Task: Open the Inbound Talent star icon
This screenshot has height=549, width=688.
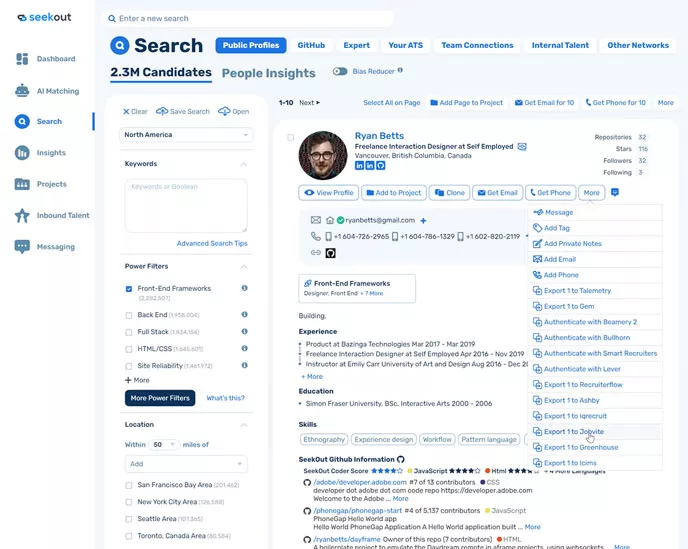Action: point(22,215)
